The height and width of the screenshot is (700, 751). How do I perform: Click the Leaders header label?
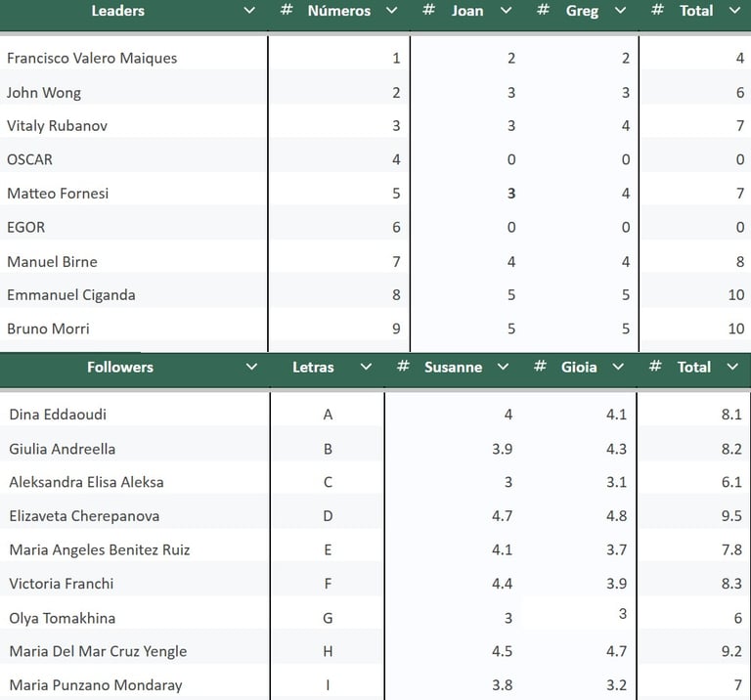[117, 11]
